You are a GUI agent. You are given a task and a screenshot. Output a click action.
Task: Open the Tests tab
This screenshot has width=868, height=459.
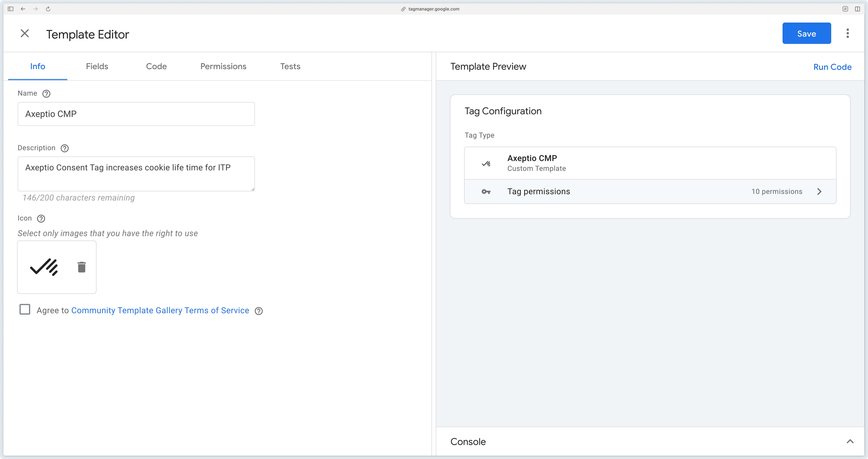pyautogui.click(x=290, y=66)
